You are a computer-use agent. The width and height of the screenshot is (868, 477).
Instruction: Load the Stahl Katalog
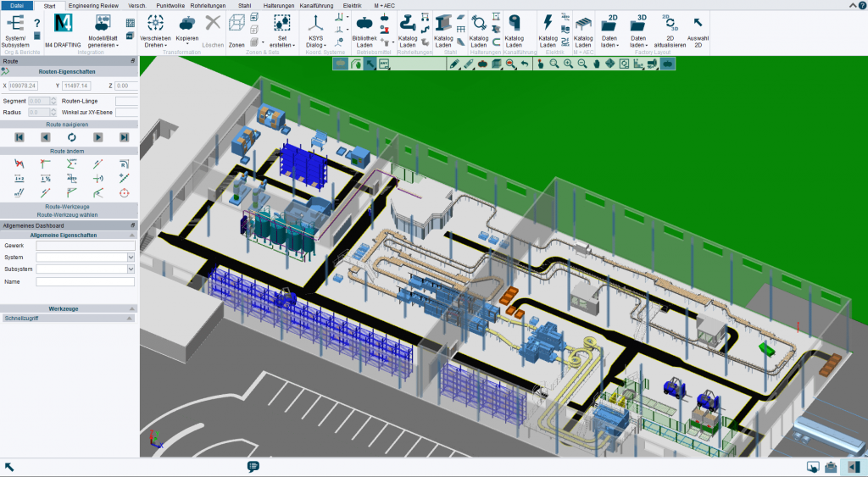point(442,31)
